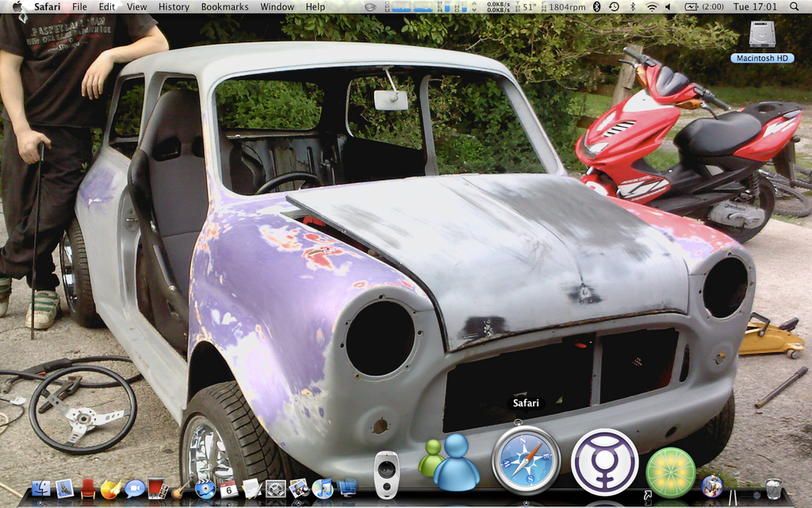Open iCal calendar in the Dock
This screenshot has width=812, height=508.
[228, 488]
